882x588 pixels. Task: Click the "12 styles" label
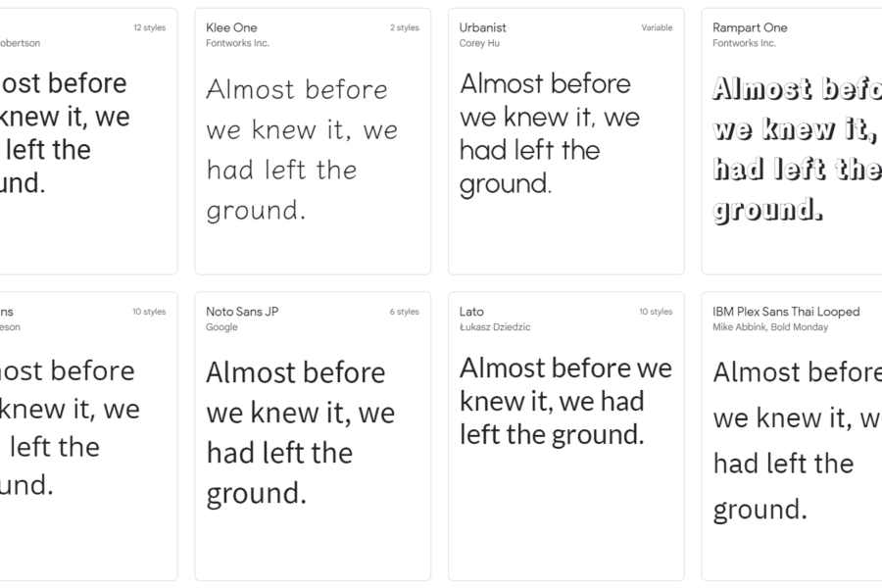pos(149,27)
